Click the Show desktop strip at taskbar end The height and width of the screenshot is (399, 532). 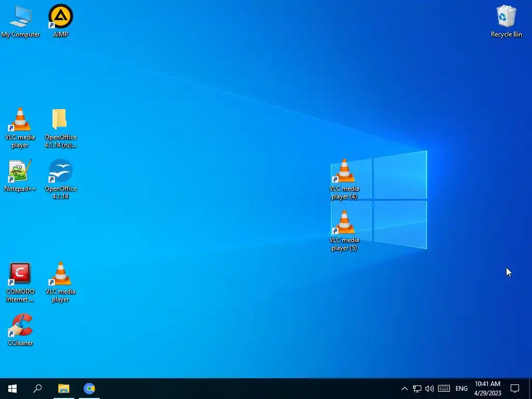530,389
